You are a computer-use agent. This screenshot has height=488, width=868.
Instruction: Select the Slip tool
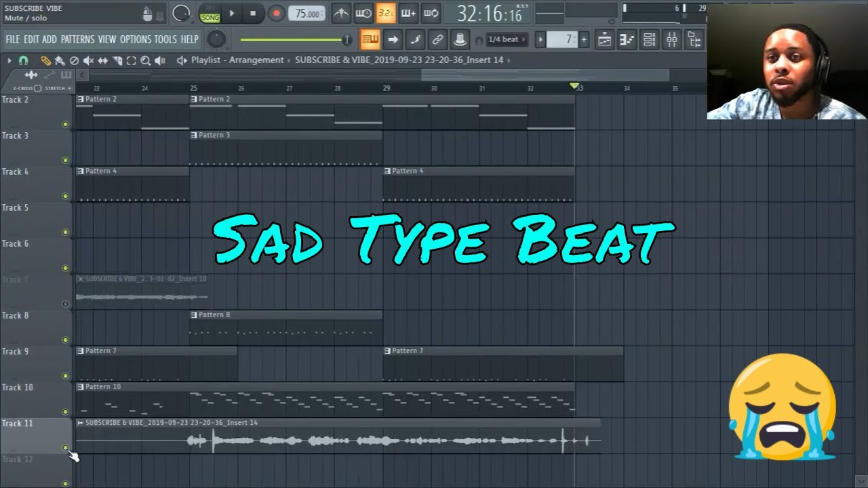[102, 60]
